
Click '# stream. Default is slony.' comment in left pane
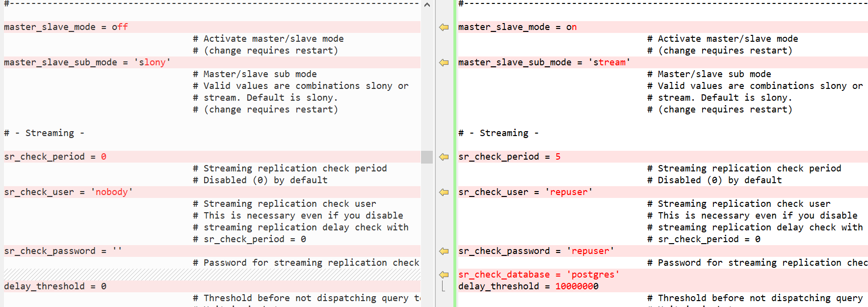point(265,98)
